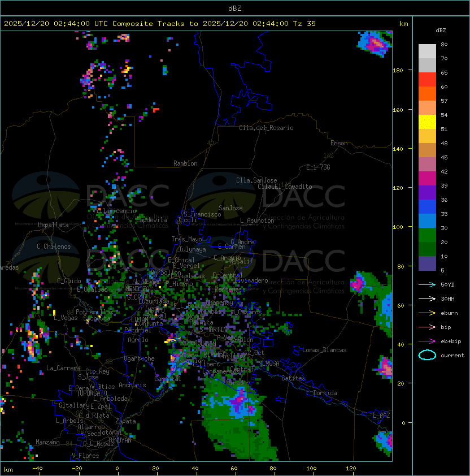The height and width of the screenshot is (476, 470).
Task: Click the 'SanJose' map label
Action: (230, 208)
